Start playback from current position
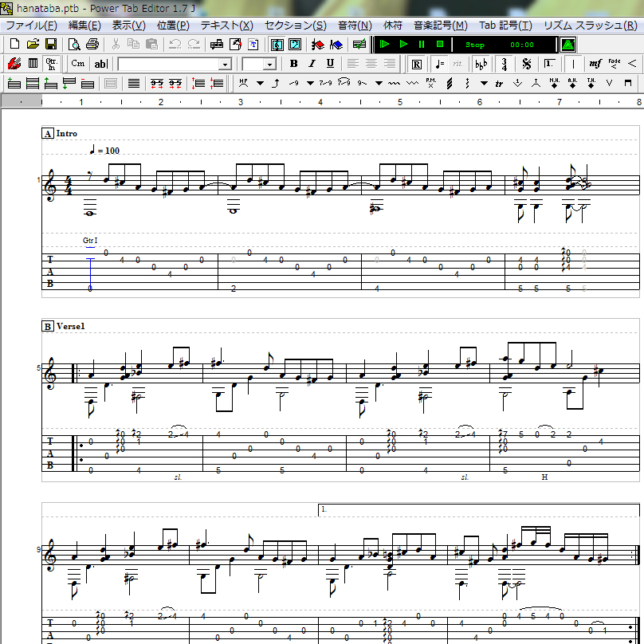This screenshot has width=644, height=644. [403, 44]
